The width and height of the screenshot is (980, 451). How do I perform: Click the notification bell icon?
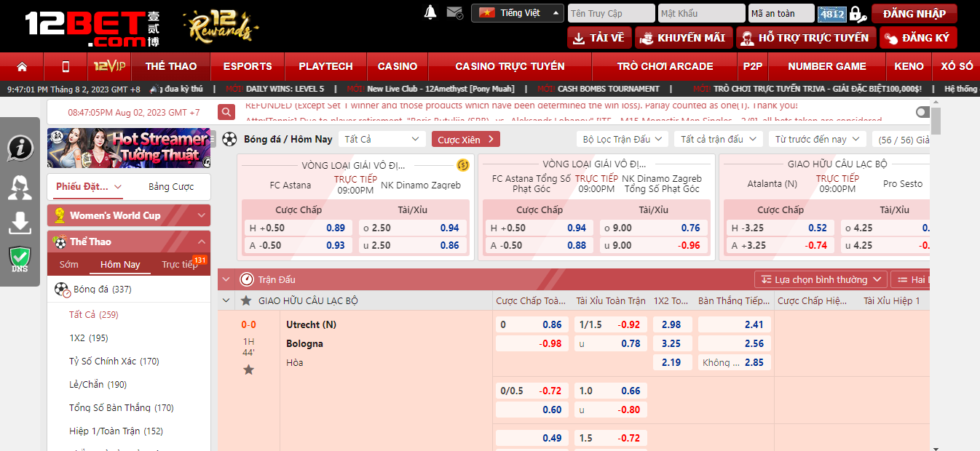tap(430, 12)
